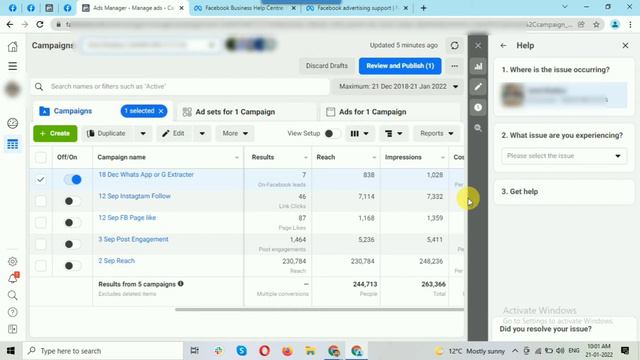640x360 pixels.
Task: Click info icon beside Results from 5 campaigns
Action: (180, 284)
